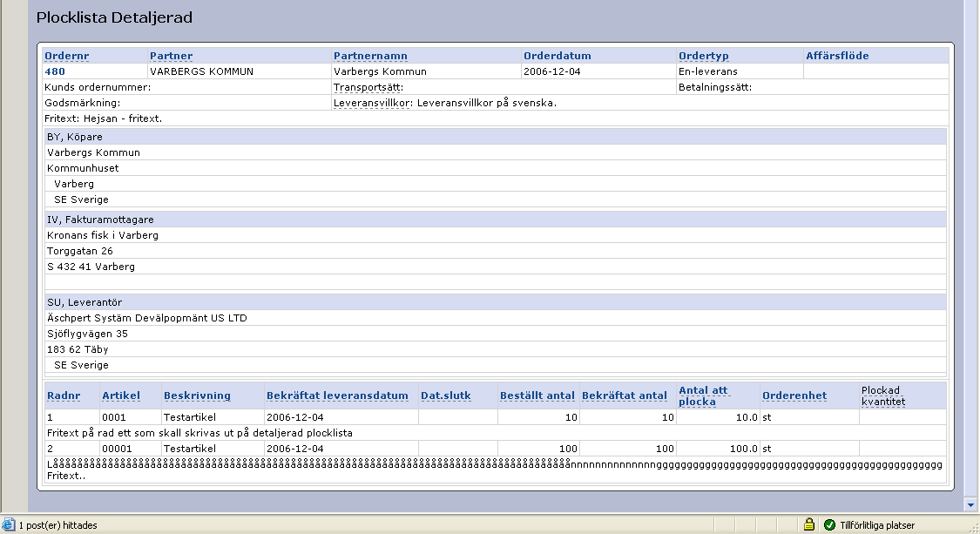This screenshot has height=534, width=980.
Task: Click the Testartikel description in row 0001
Action: 189,417
